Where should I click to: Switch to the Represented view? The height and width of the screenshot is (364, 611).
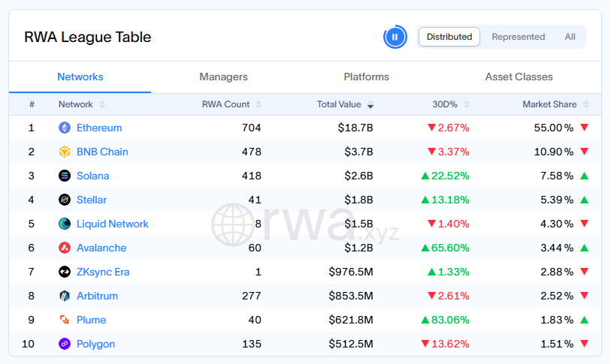tap(518, 37)
